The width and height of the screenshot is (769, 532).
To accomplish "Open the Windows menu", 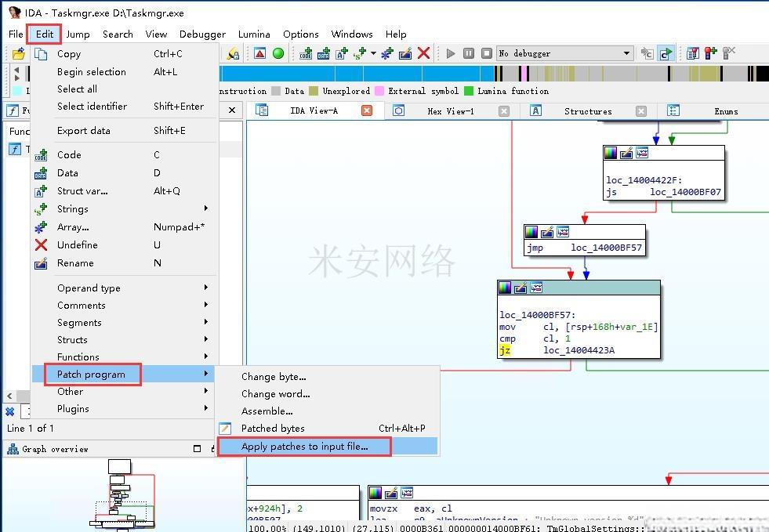I will pos(352,34).
